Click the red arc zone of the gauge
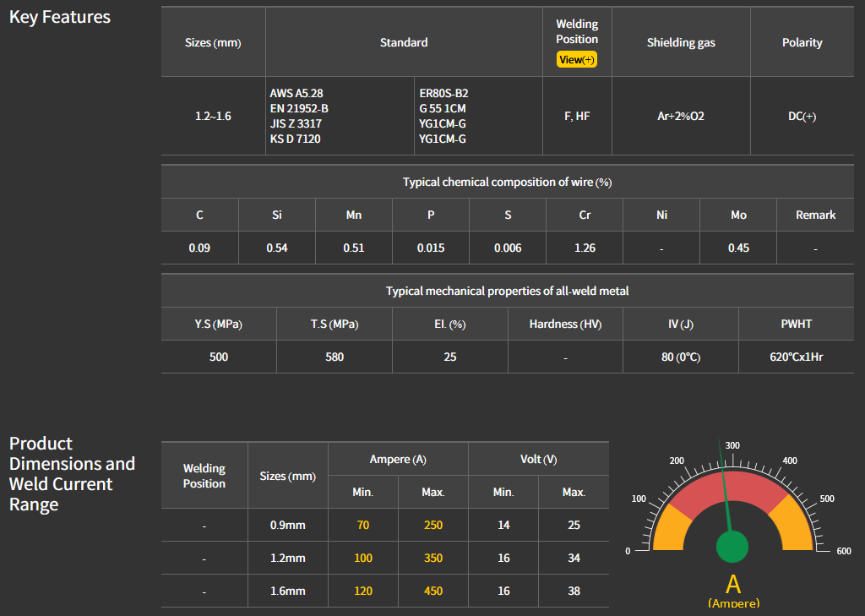865x616 pixels. click(733, 489)
